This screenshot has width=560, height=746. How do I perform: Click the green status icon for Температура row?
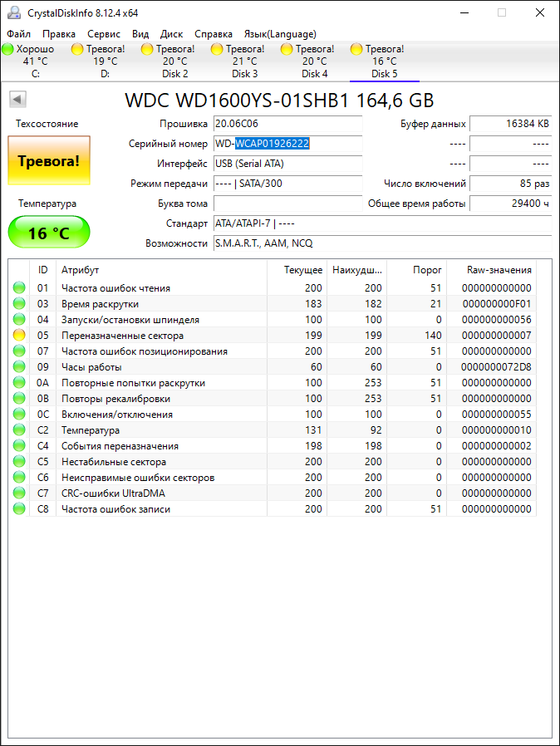19,429
